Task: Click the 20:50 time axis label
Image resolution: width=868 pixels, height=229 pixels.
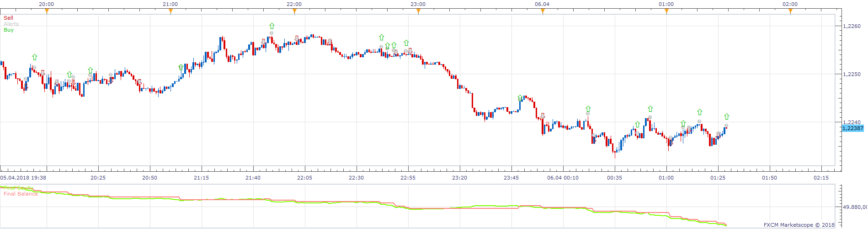Action: (149, 178)
